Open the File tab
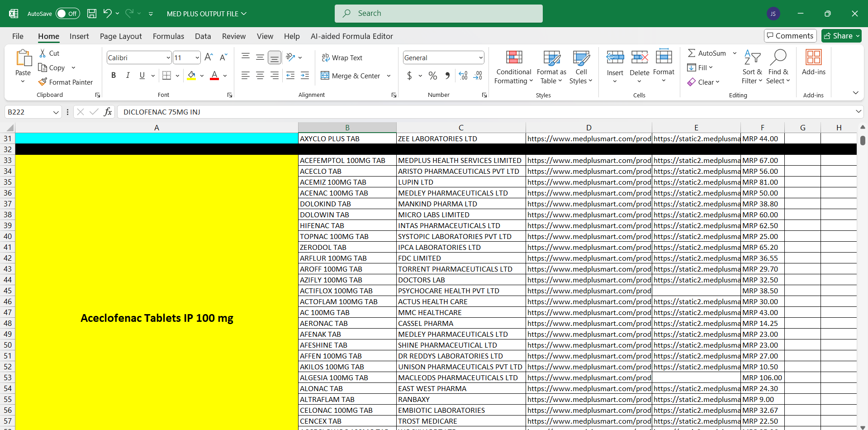 [18, 36]
